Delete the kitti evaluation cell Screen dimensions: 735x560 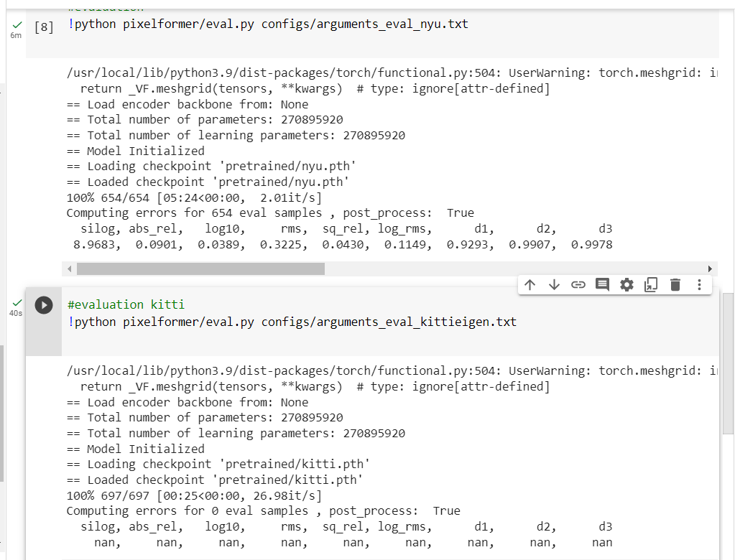click(675, 284)
